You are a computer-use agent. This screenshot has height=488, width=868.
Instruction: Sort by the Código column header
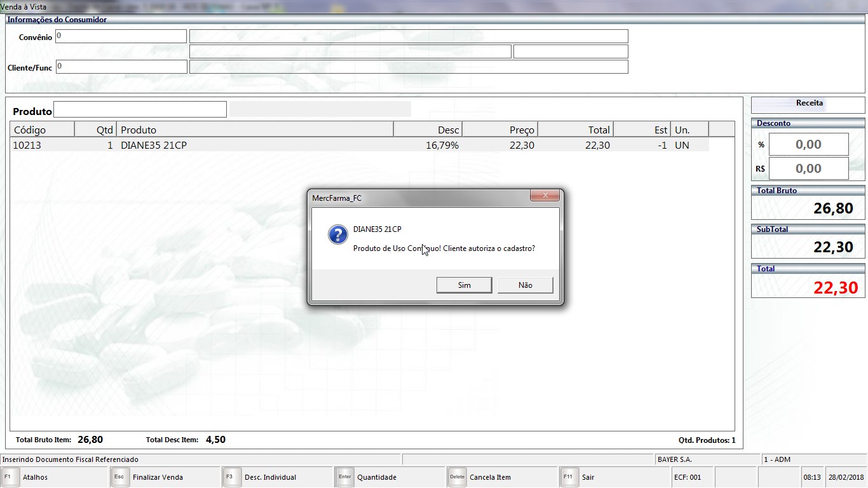pyautogui.click(x=42, y=130)
